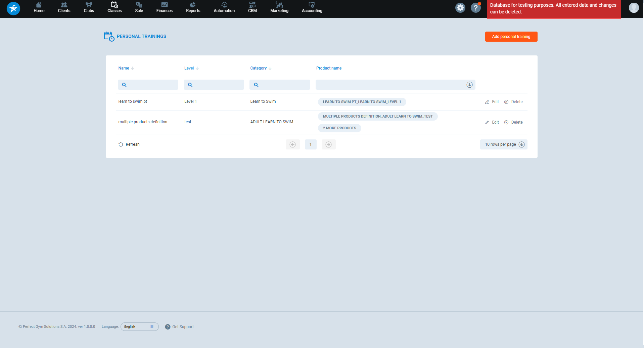Expand the Product name filter dropdown
644x348 pixels.
[x=469, y=85]
